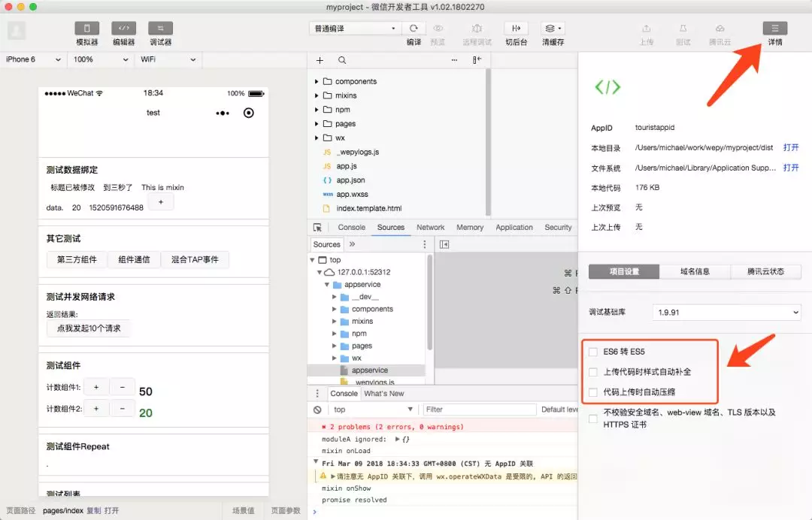Image resolution: width=812 pixels, height=520 pixels.
Task: Switch to the Console devtools tab
Action: [x=352, y=228]
